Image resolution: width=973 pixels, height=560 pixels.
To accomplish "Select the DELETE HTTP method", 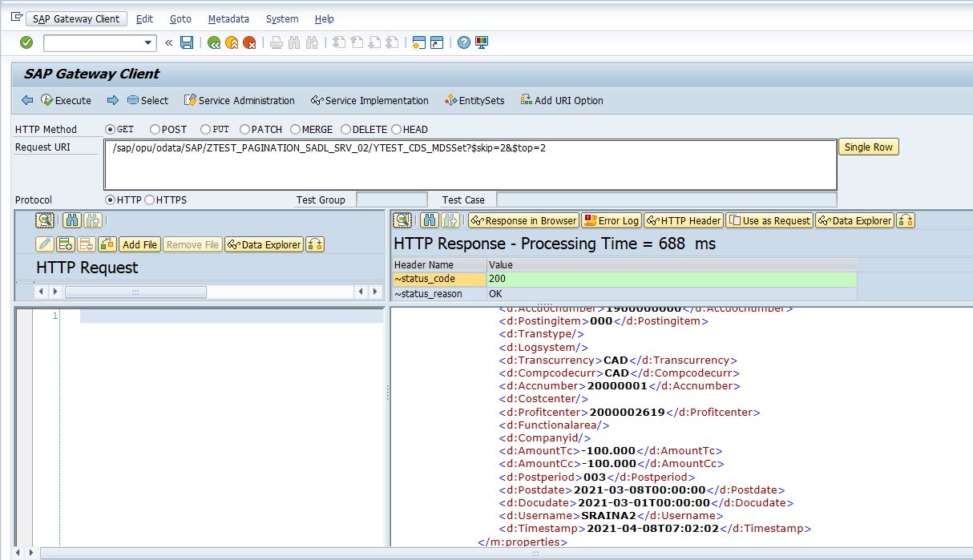I will (x=345, y=129).
